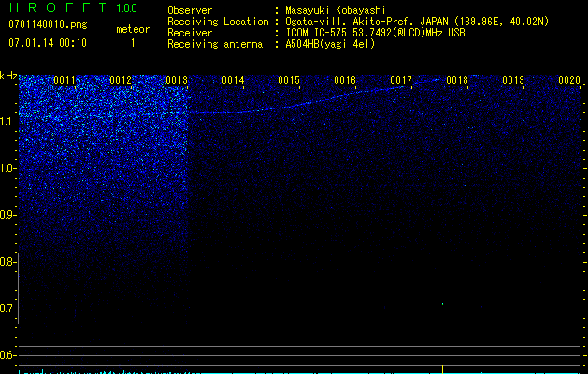Screen dimensions: 588x374
Task: Click the 'meteor' count label
Action: tap(133, 29)
